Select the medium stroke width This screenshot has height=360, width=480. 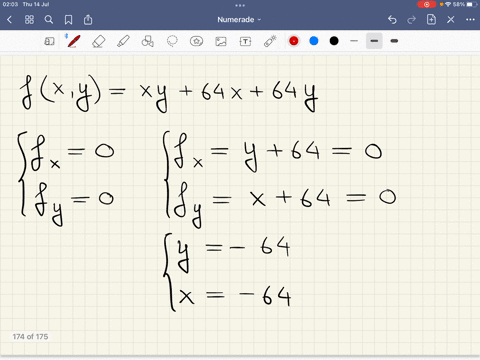pos(374,41)
